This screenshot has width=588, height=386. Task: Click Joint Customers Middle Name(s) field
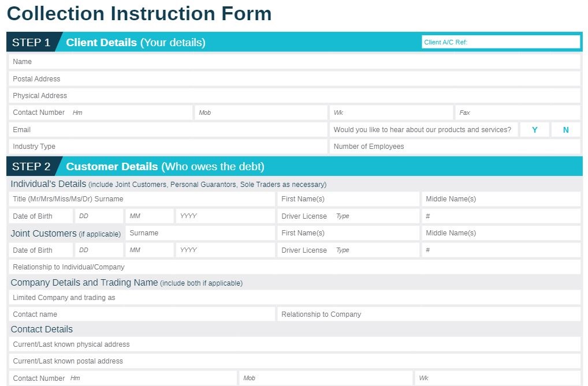pyautogui.click(x=501, y=233)
